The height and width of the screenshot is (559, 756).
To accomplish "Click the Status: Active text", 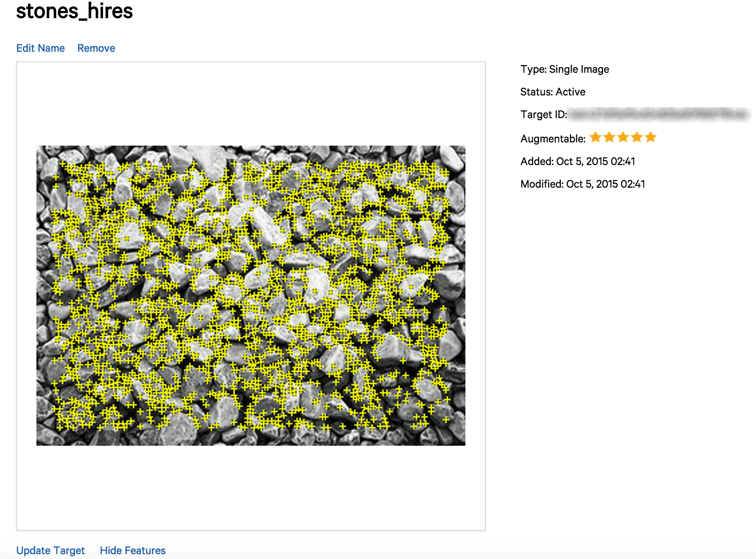I will (553, 92).
